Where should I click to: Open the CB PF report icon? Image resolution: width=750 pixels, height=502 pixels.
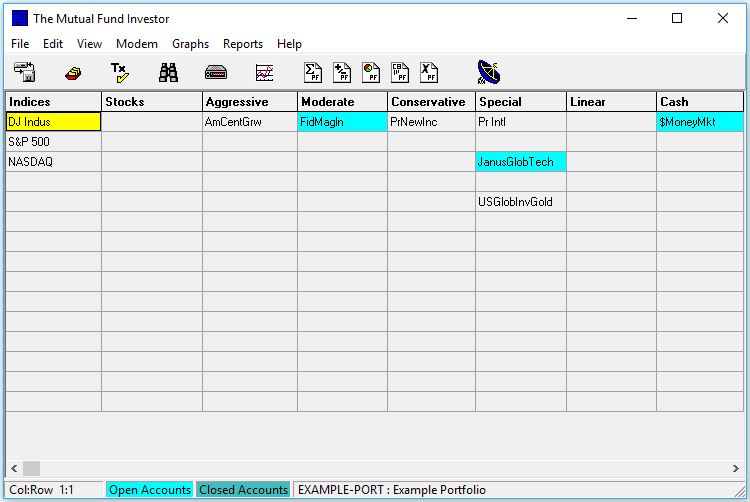click(400, 73)
